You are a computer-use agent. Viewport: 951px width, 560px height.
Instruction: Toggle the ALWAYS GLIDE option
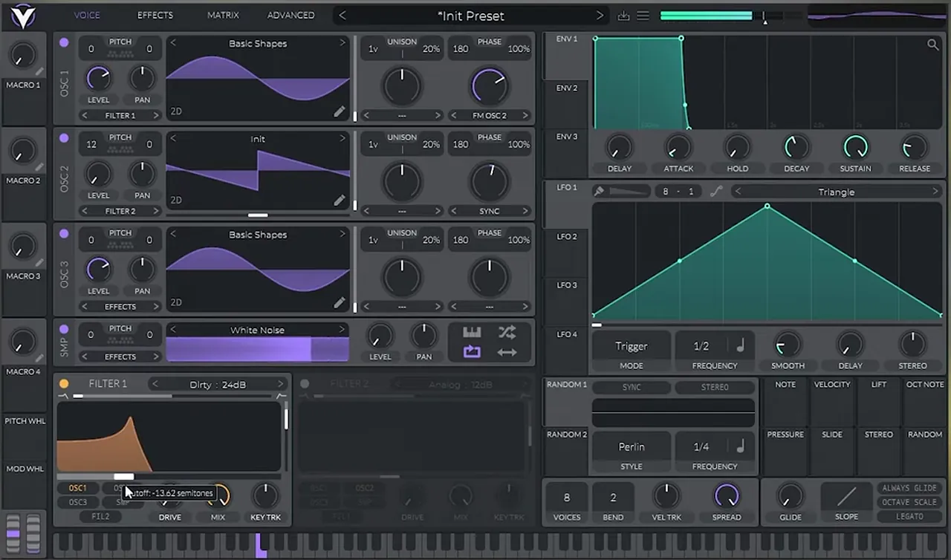(x=909, y=488)
